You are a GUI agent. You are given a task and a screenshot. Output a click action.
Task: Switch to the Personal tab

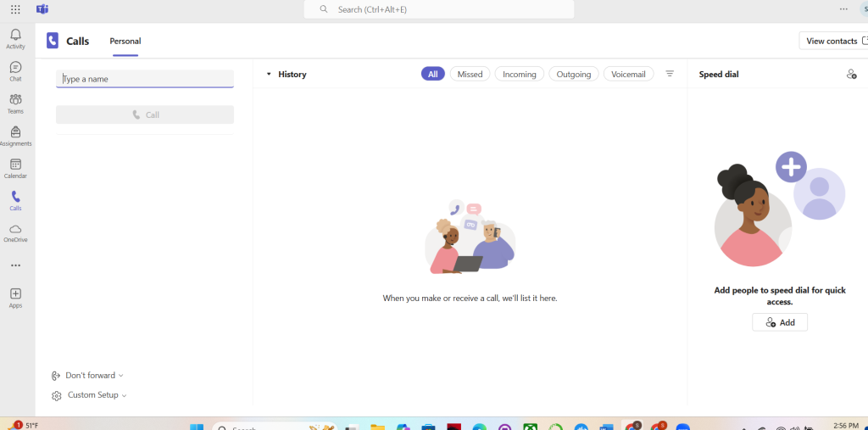(x=125, y=41)
